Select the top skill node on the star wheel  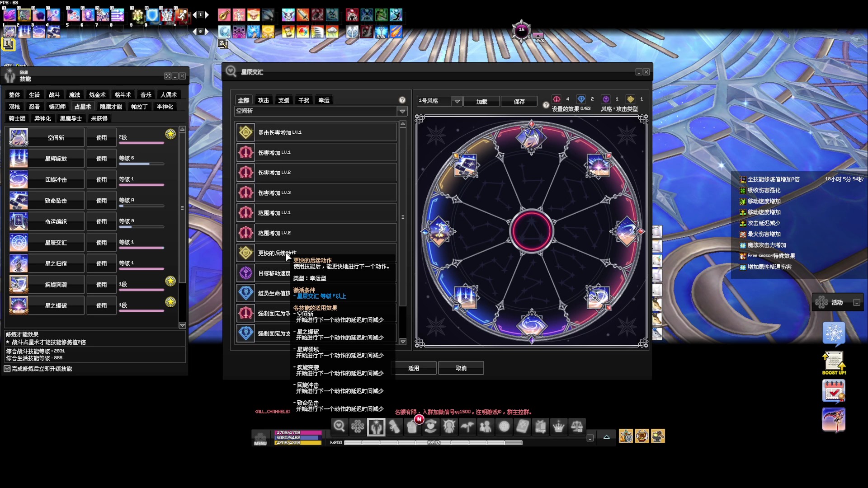tap(532, 138)
